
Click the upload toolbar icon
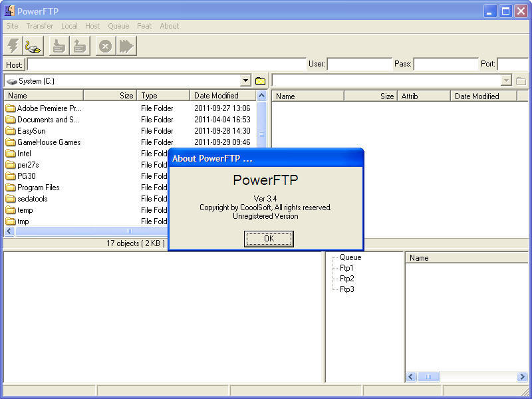coord(80,46)
